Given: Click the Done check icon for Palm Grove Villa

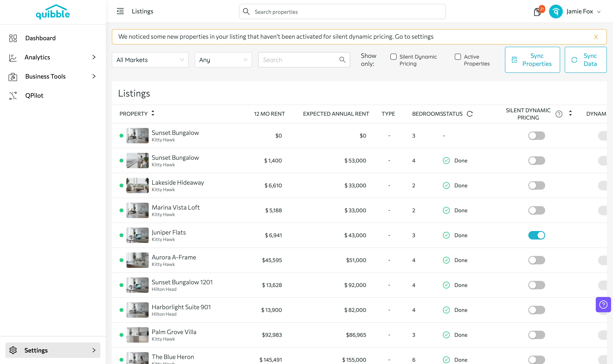Looking at the screenshot, I should 446,335.
